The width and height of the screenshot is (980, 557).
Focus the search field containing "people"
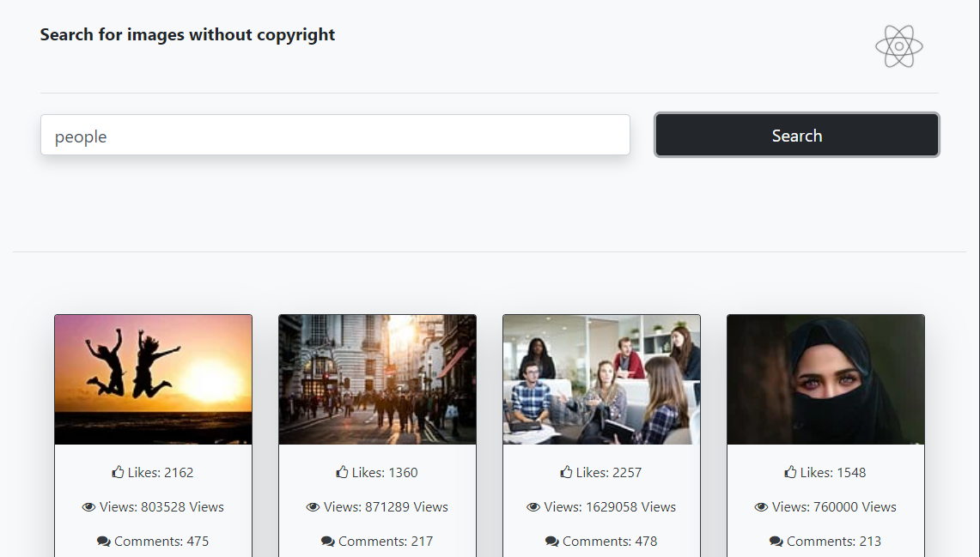click(x=335, y=136)
